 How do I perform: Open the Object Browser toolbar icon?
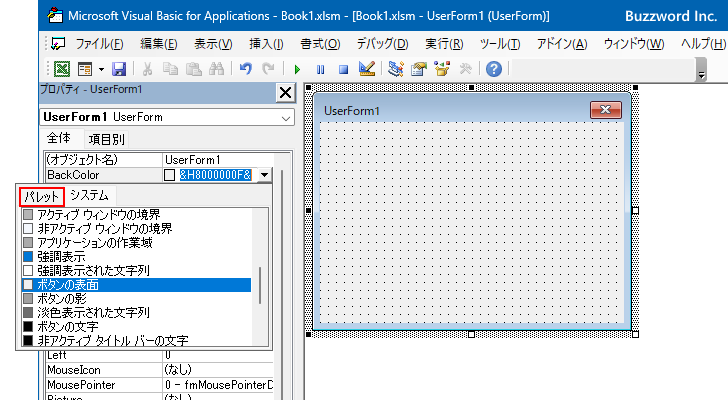tap(442, 69)
